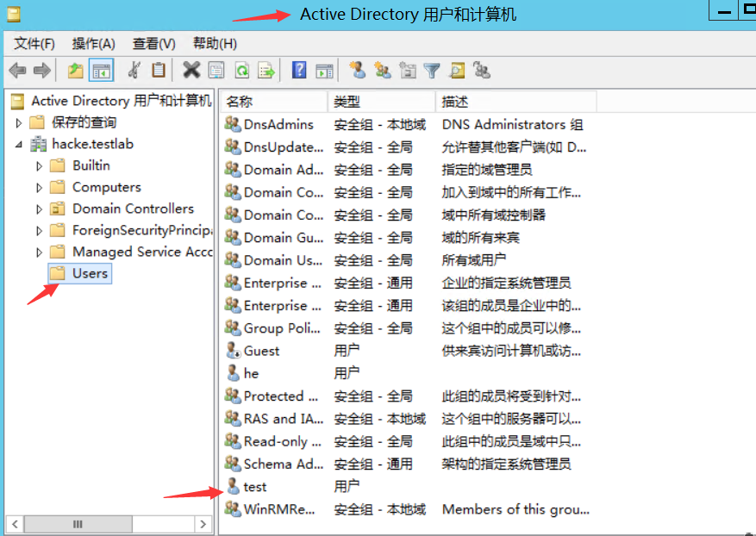Image resolution: width=756 pixels, height=536 pixels.
Task: Click description 企业的指定系统管理员
Action: click(x=506, y=283)
